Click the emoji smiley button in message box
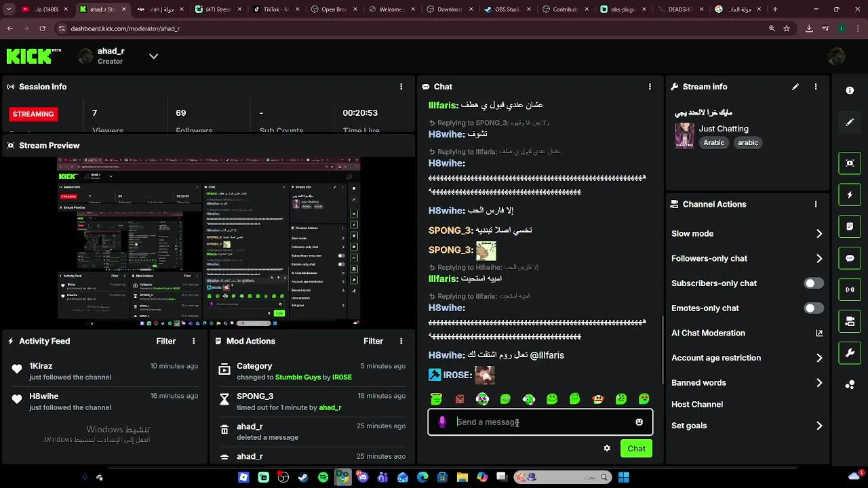The height and width of the screenshot is (488, 868). (x=639, y=422)
